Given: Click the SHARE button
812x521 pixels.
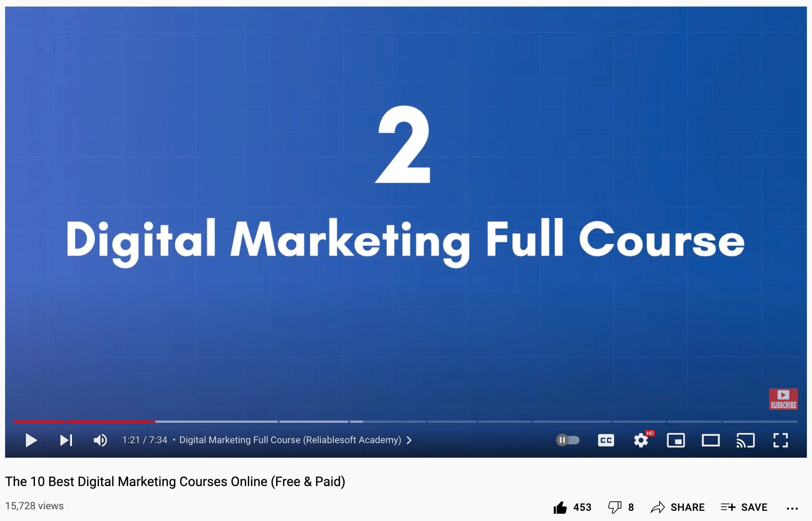Looking at the screenshot, I should (678, 507).
